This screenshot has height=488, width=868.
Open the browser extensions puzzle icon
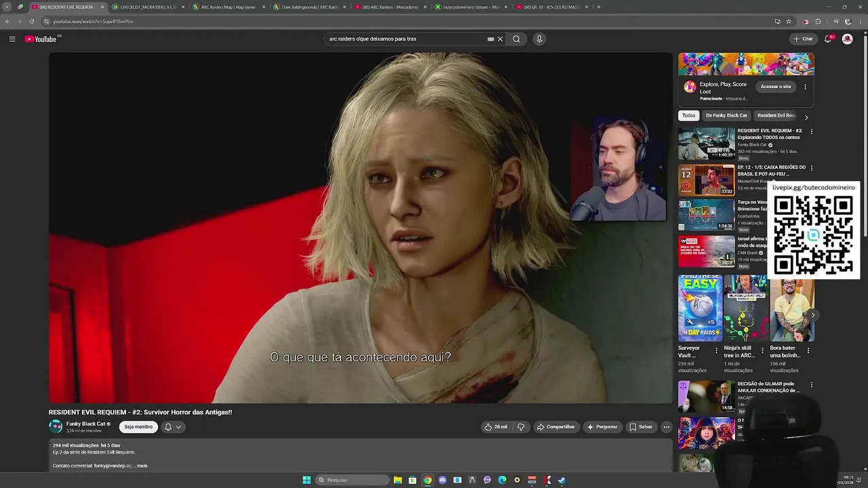click(818, 21)
